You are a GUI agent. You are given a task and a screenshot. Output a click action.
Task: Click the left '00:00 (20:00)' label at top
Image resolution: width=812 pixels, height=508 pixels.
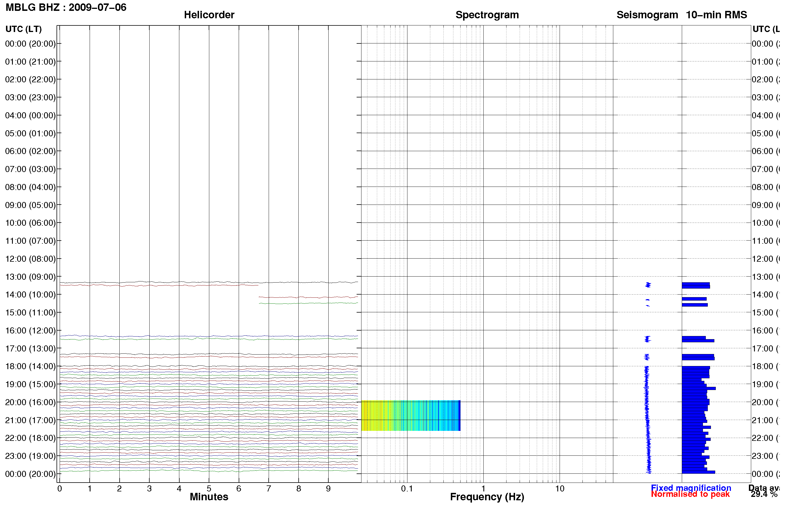[30, 44]
